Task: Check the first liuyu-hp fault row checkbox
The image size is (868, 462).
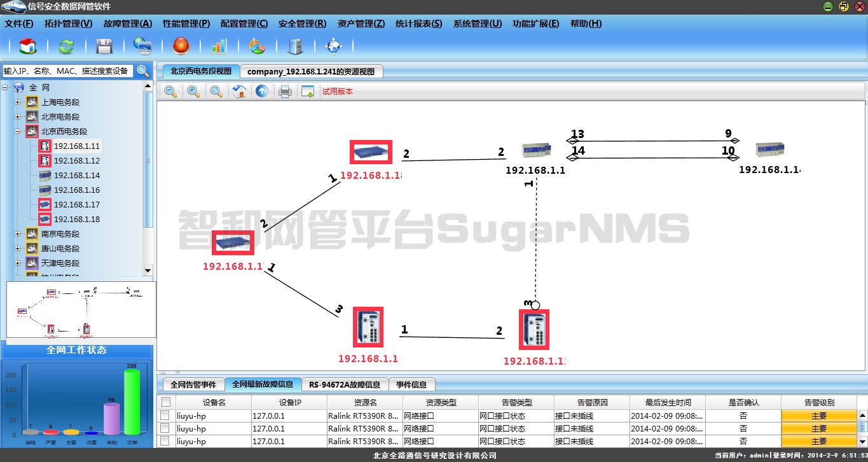Action: 165,416
